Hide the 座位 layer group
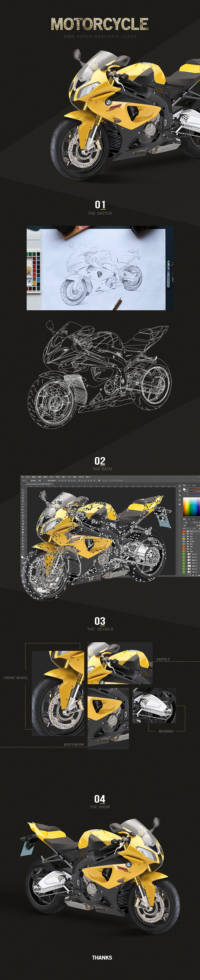 [184, 536]
